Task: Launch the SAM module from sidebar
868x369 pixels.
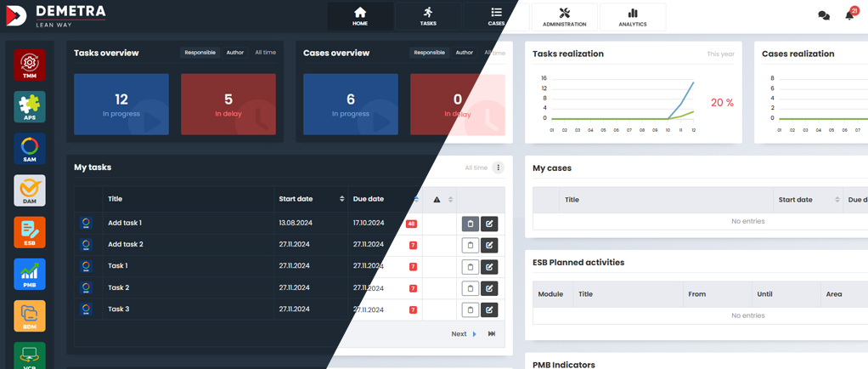Action: click(x=30, y=149)
